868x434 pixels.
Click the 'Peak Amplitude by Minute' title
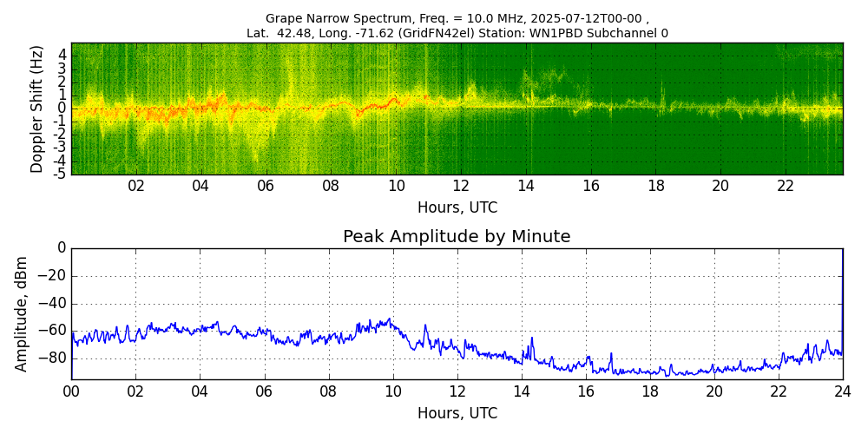click(x=457, y=237)
